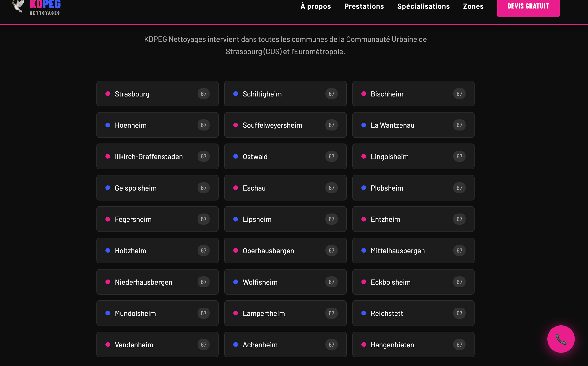Select the Souffelweyersheim commune card

click(285, 125)
